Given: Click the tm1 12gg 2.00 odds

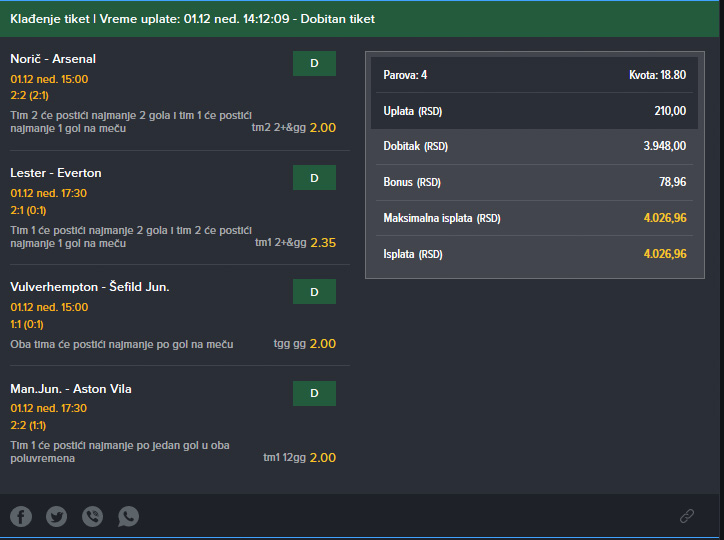Looking at the screenshot, I should pyautogui.click(x=300, y=458).
